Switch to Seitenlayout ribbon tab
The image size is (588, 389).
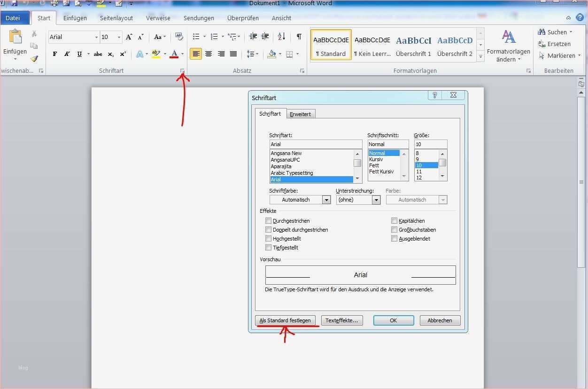pyautogui.click(x=116, y=18)
